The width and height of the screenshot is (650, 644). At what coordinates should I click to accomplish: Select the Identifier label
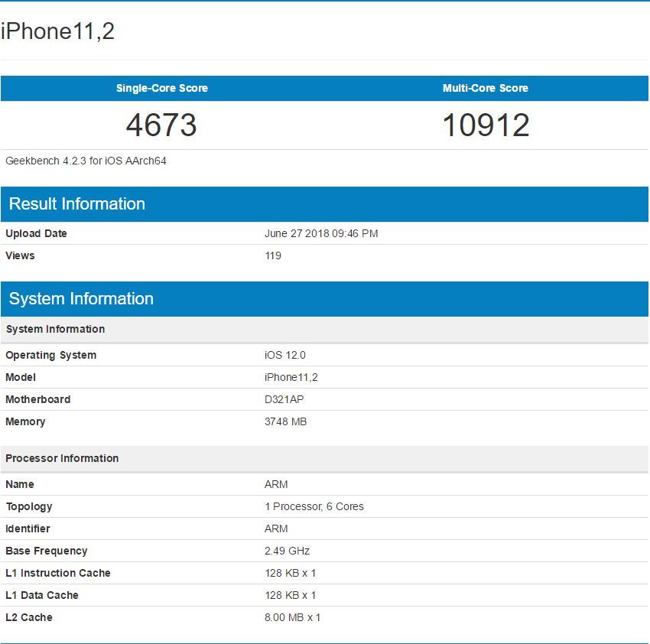pos(28,529)
